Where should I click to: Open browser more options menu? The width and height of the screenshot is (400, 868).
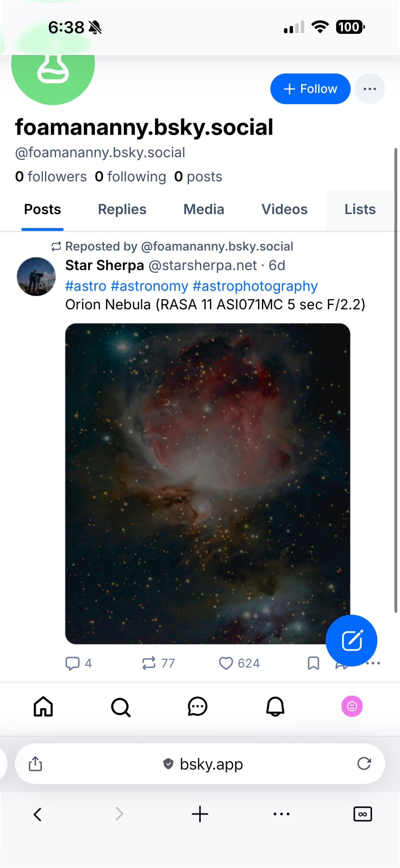pyautogui.click(x=281, y=814)
